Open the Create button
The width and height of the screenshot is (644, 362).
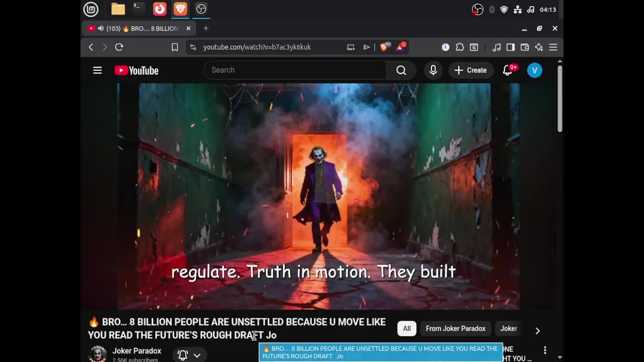[x=470, y=70]
